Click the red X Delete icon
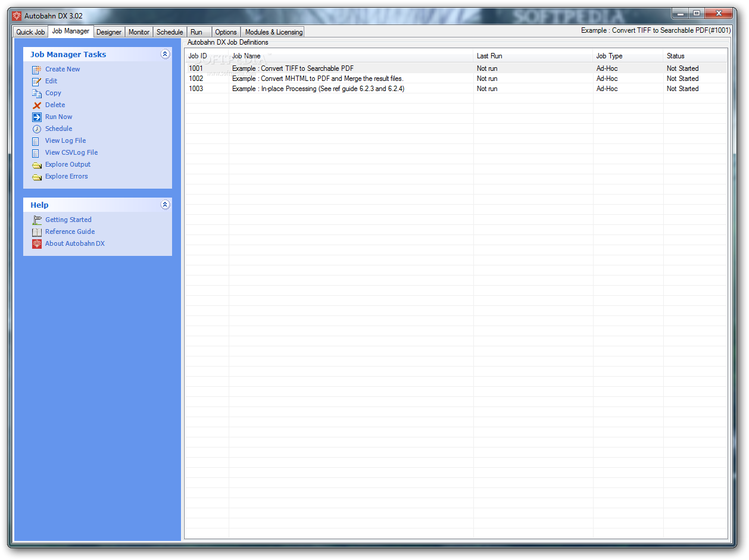The height and width of the screenshot is (560, 749). coord(37,105)
